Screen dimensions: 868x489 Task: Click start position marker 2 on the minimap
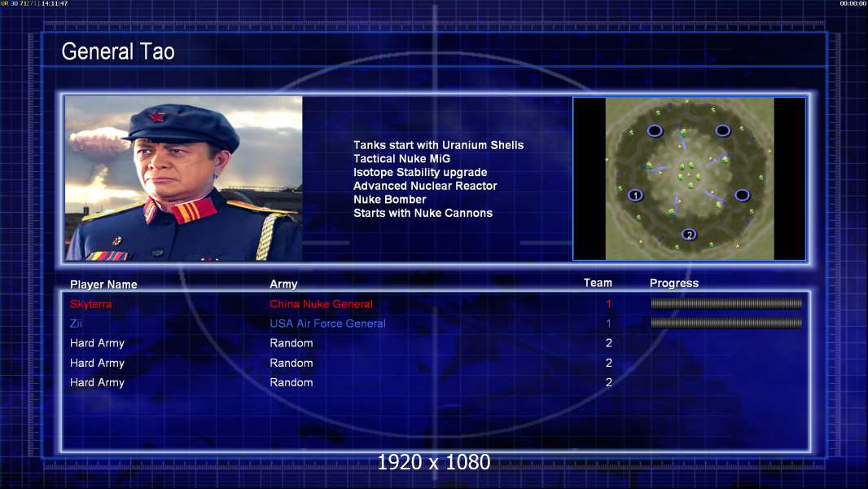pyautogui.click(x=689, y=234)
